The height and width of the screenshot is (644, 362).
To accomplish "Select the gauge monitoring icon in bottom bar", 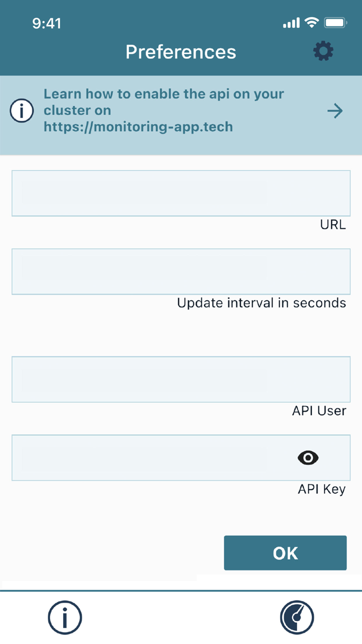I will pyautogui.click(x=297, y=617).
